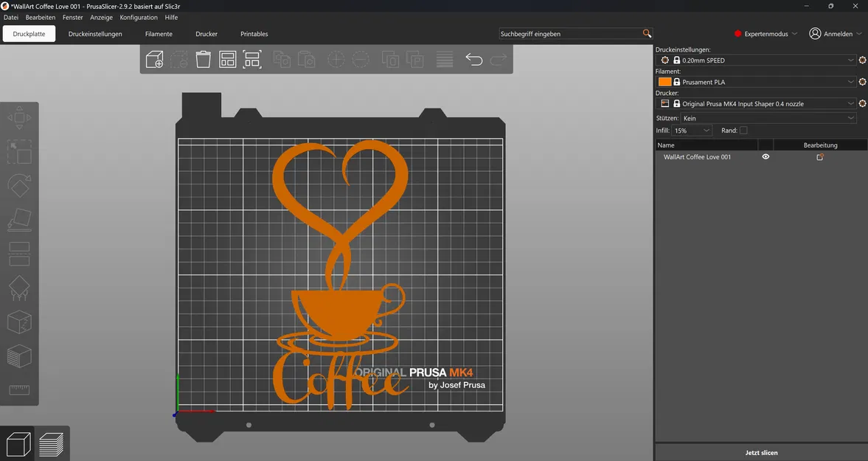Viewport: 868px width, 461px height.
Task: Switch to layers preview view
Action: (x=53, y=443)
